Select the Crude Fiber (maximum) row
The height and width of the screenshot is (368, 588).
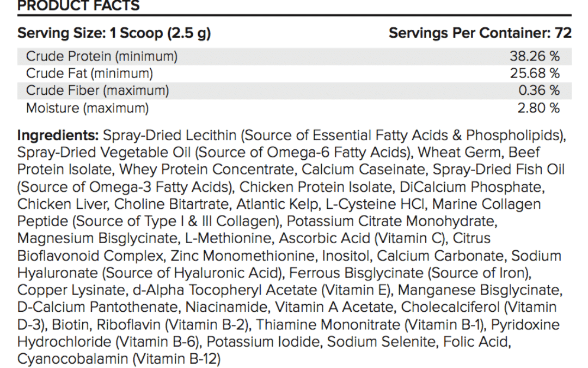pyautogui.click(x=295, y=91)
